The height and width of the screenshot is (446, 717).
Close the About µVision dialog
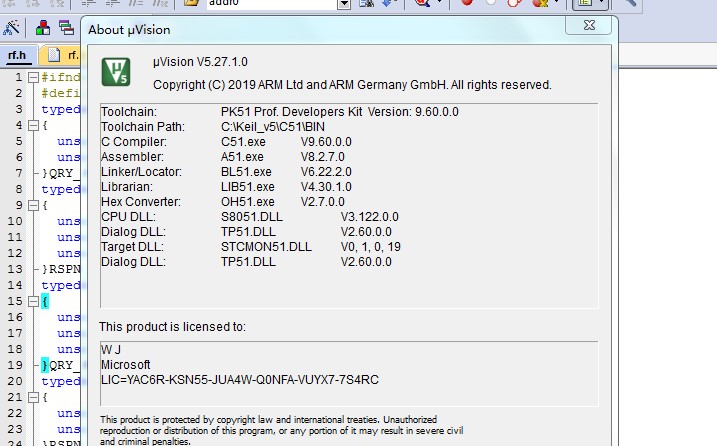589,25
